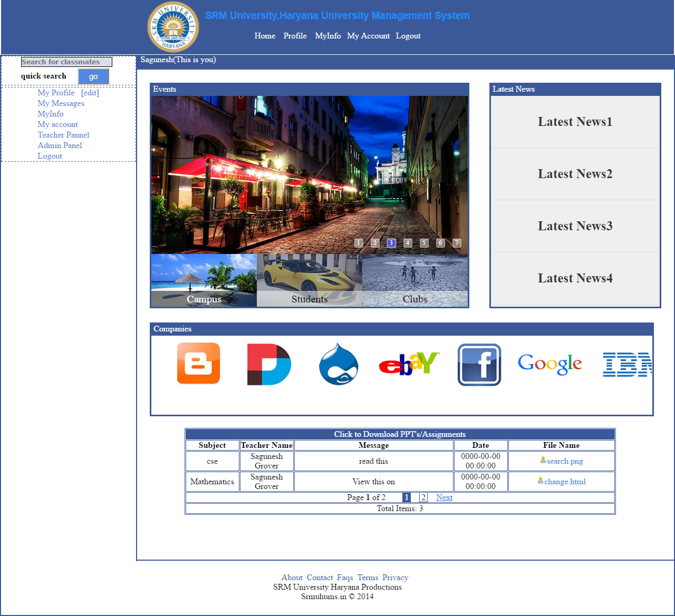Open the Clubs thumbnail
This screenshot has height=616, width=675.
415,280
